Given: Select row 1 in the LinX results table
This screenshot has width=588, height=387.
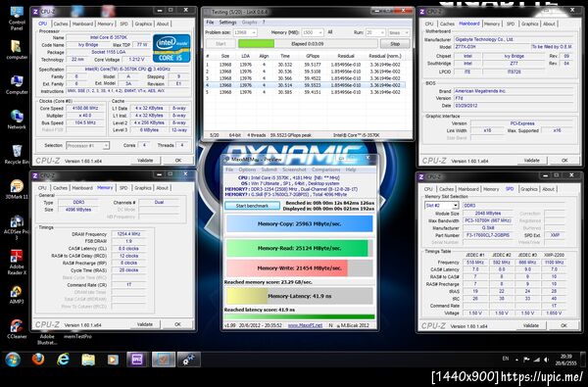Looking at the screenshot, I should click(305, 65).
